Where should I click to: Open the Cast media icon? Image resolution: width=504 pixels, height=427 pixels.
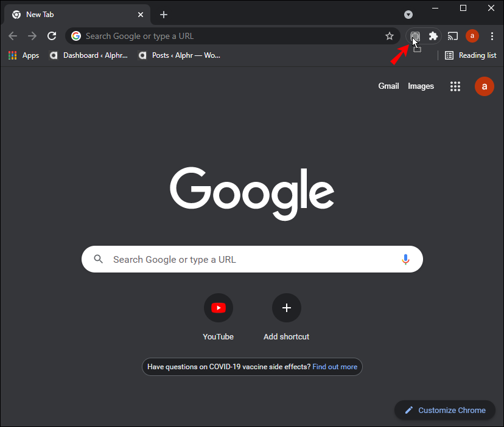coord(453,36)
